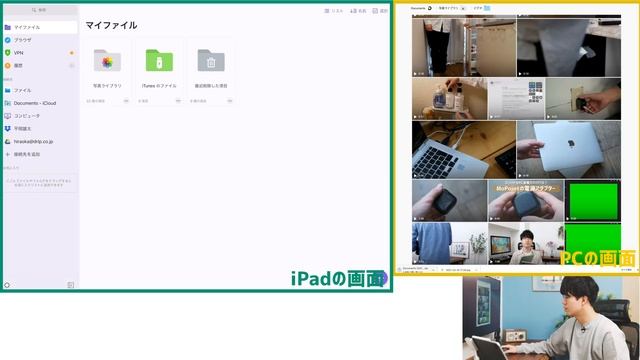The image size is (640, 360).
Task: Click ビデオ folder breadcrumb in the PC window
Action: click(x=482, y=8)
